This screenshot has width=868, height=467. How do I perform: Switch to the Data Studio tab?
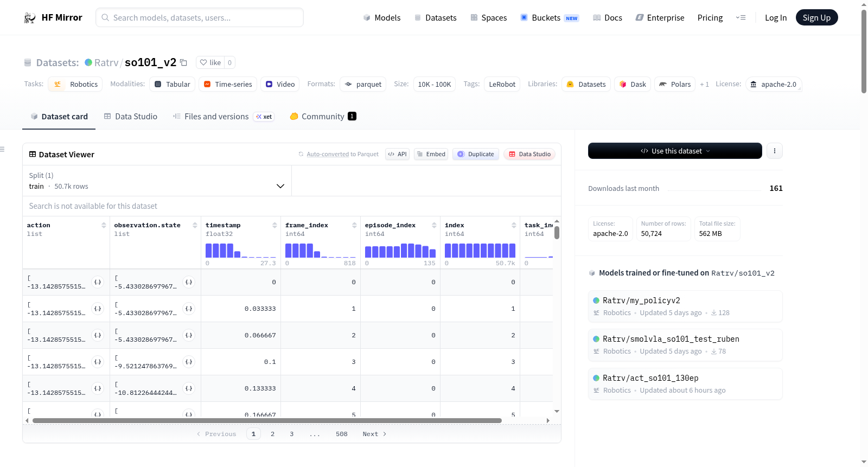(x=131, y=116)
